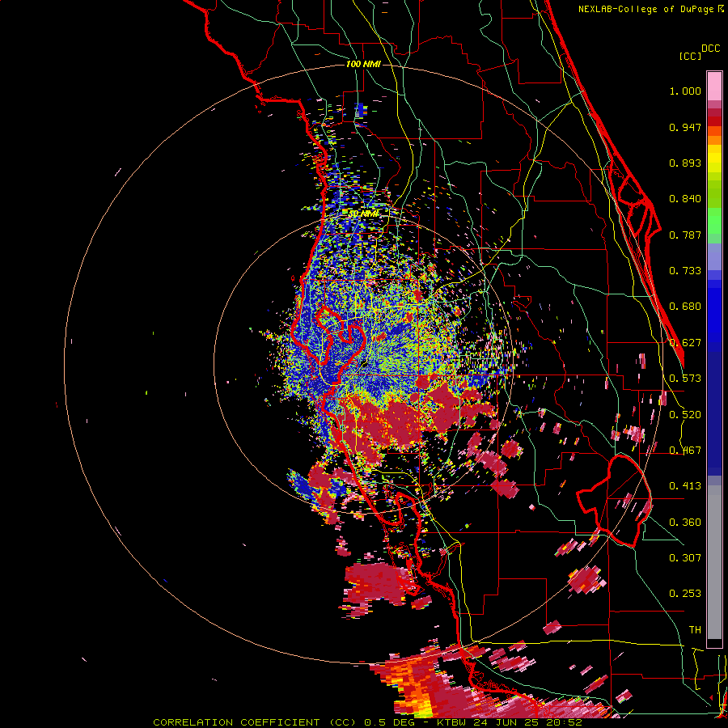Viewport: 728px width, 728px height.
Task: Select the 0.680 legend value
Action: pyautogui.click(x=685, y=307)
